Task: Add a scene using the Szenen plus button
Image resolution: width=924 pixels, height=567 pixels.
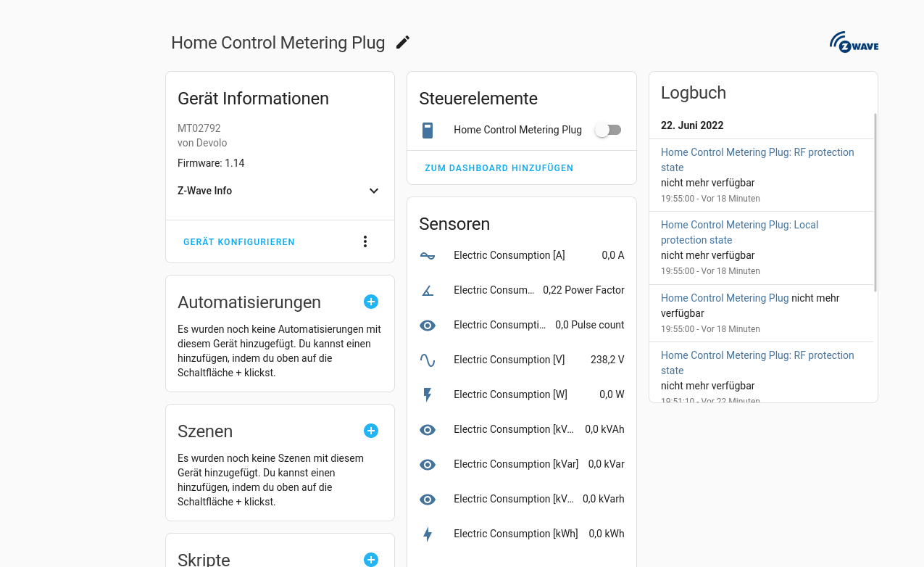Action: 370,431
